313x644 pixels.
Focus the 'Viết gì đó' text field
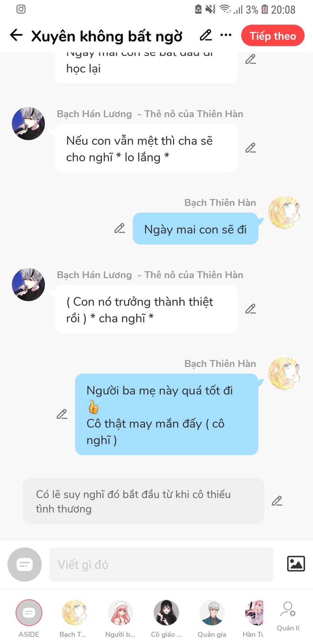tap(161, 565)
